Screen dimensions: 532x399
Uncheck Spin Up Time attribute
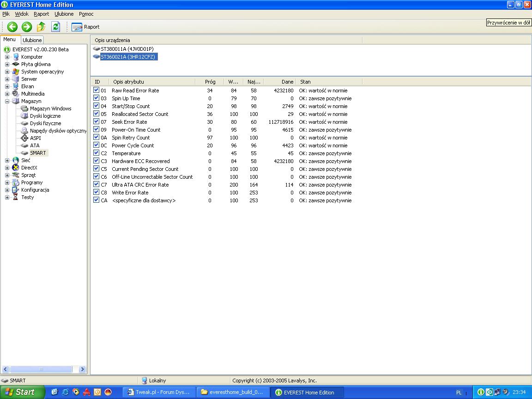click(x=97, y=98)
